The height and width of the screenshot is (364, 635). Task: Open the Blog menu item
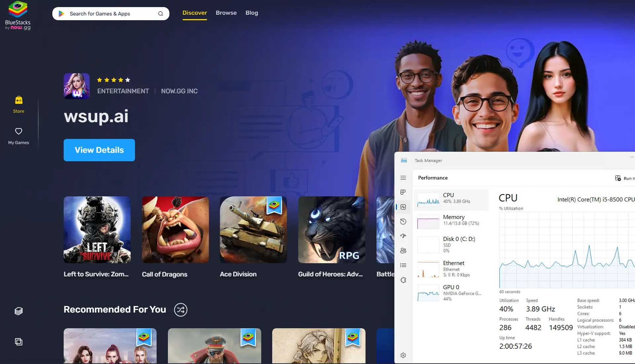(252, 13)
